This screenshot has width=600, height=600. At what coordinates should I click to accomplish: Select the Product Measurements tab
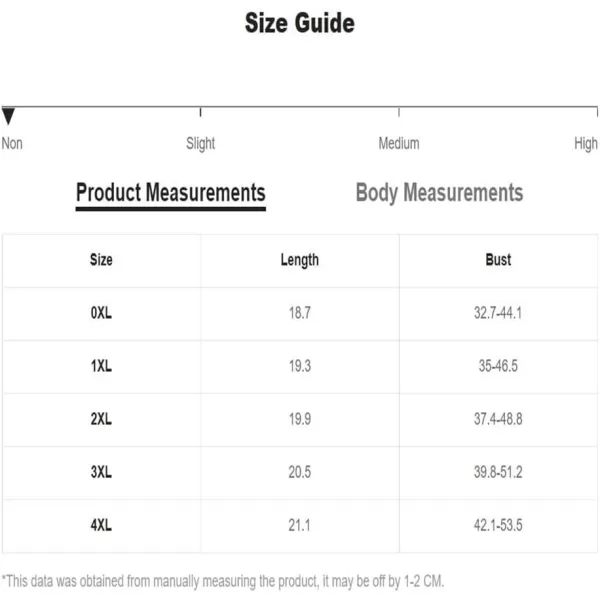coord(171,195)
